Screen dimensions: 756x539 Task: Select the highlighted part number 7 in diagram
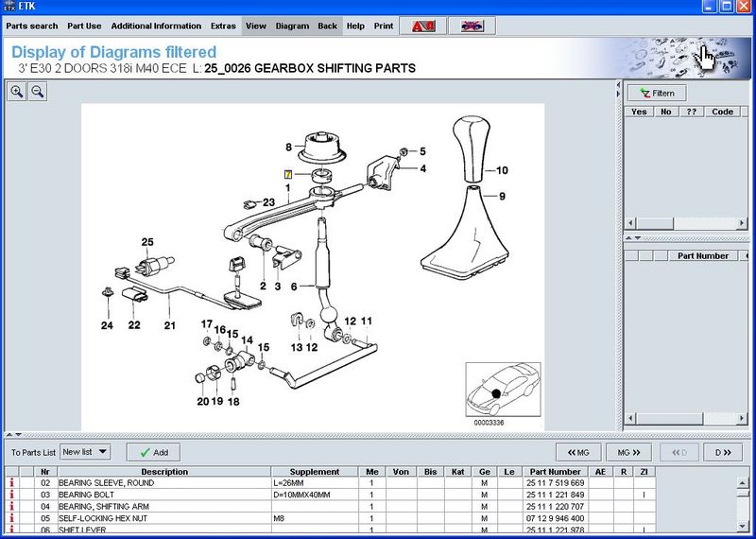click(288, 174)
